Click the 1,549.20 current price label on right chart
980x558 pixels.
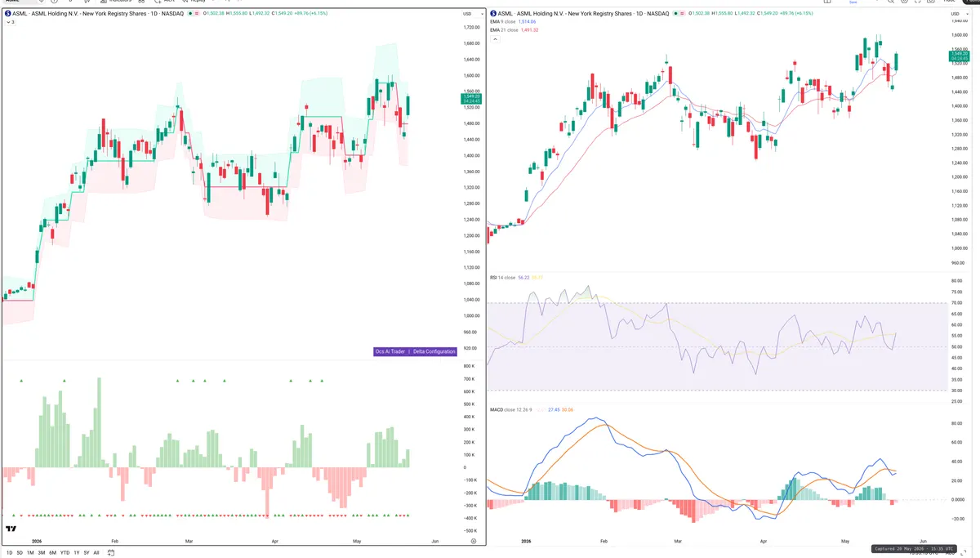(x=959, y=56)
